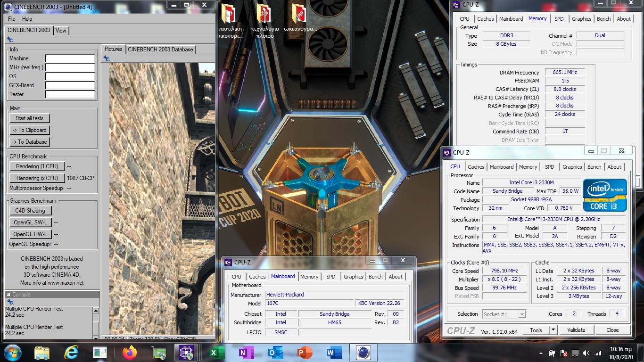Open About tab in the CPU-Z Mainboard window

396,277
